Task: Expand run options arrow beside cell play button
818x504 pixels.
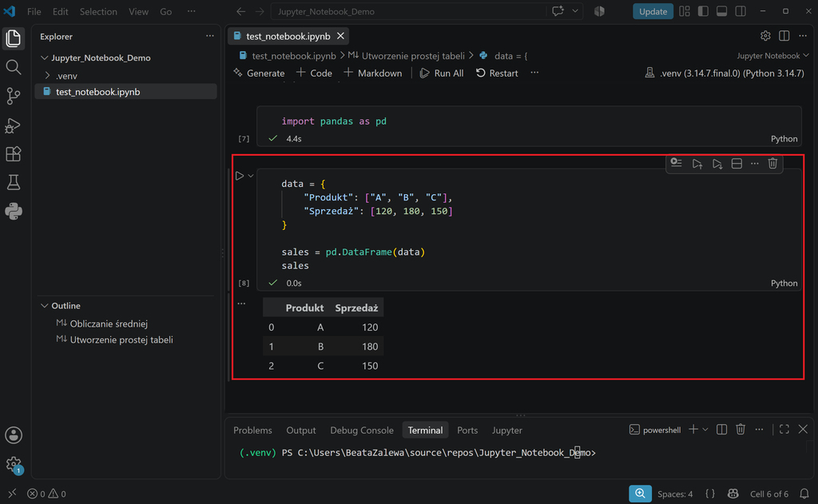Action: pyautogui.click(x=251, y=176)
